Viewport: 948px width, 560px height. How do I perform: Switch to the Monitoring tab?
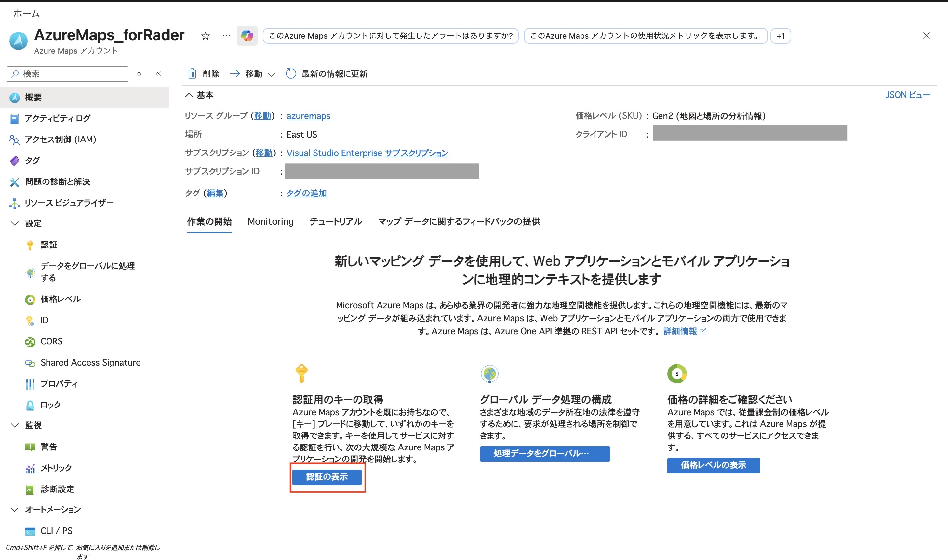271,221
